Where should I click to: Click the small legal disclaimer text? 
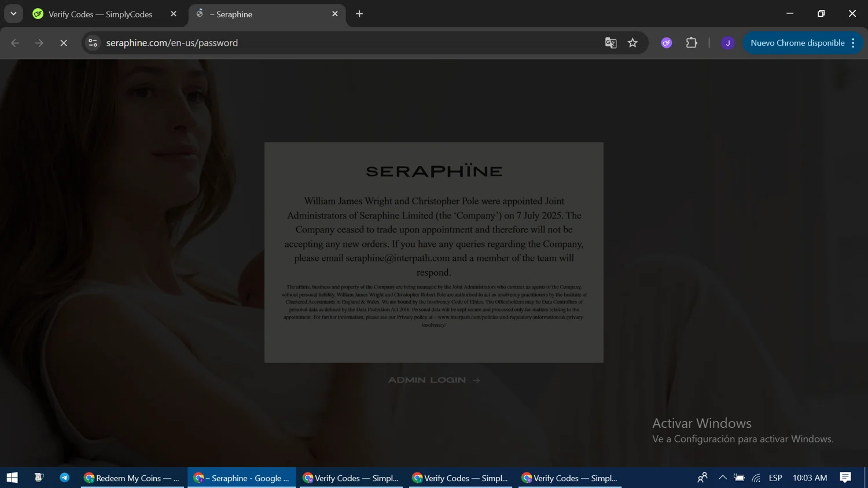pos(434,306)
